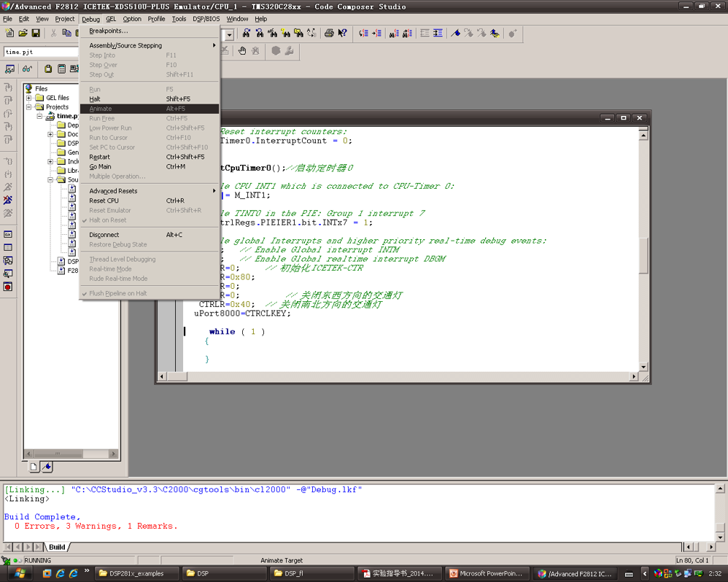Save the file with the floppy icon
728x582 pixels.
coord(36,33)
